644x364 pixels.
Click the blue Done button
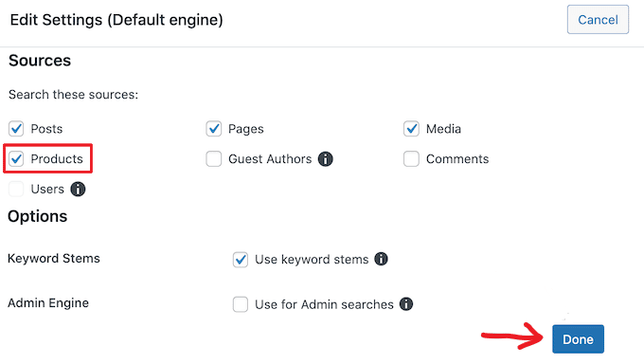pos(578,339)
